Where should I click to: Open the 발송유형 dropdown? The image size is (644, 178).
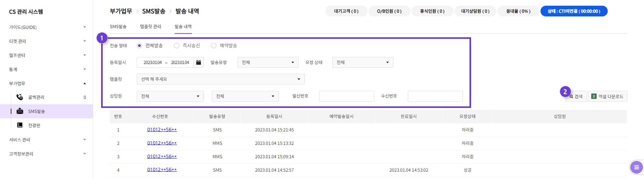pos(268,62)
